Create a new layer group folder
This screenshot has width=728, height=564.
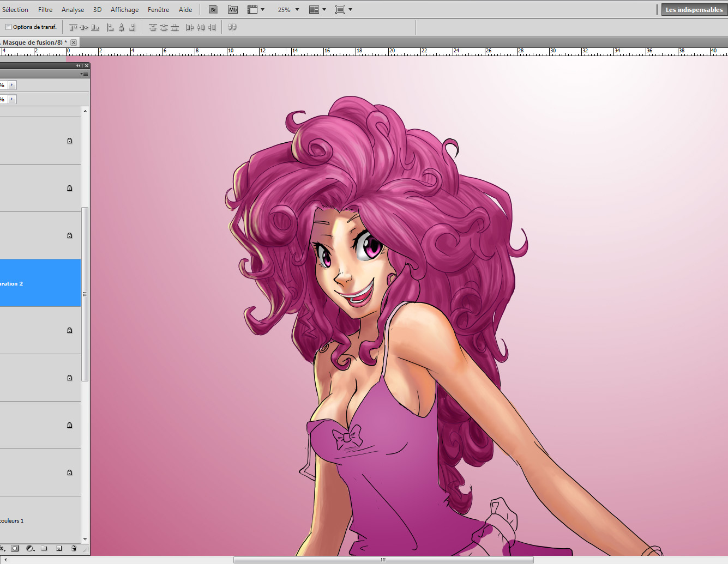coord(44,549)
